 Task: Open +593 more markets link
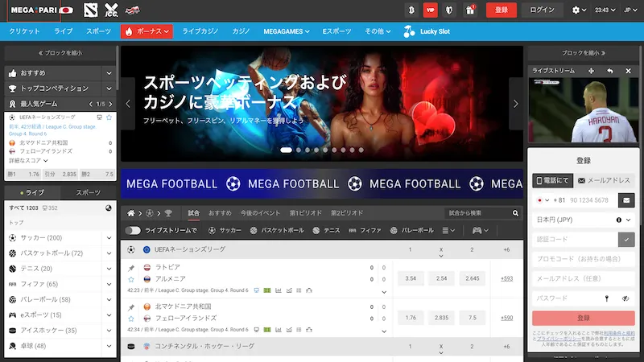point(506,278)
